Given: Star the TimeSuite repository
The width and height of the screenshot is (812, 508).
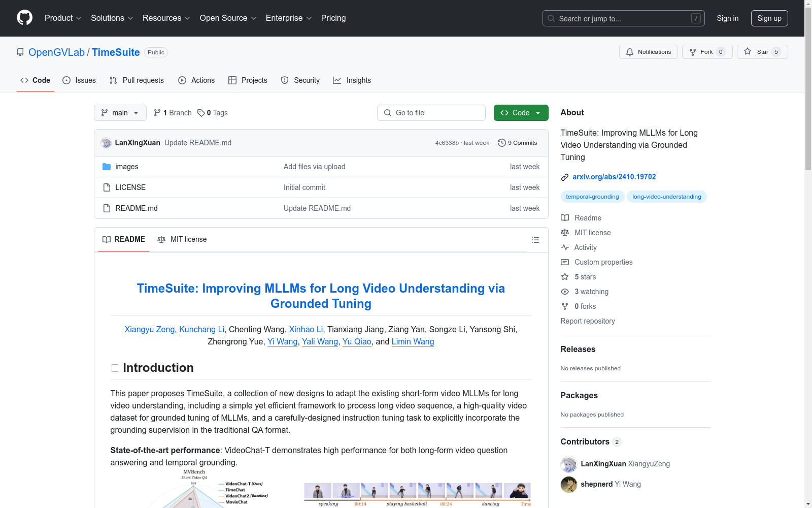Looking at the screenshot, I should tap(762, 52).
